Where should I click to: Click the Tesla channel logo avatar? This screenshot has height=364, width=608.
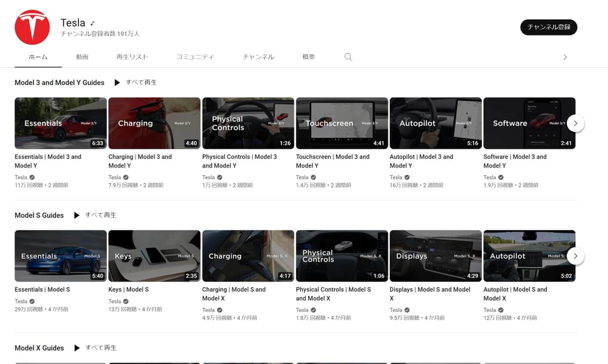coord(32,27)
